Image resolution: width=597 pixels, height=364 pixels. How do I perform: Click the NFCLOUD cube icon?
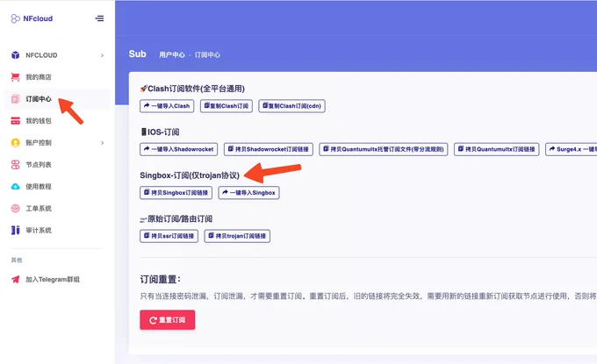pyautogui.click(x=15, y=55)
